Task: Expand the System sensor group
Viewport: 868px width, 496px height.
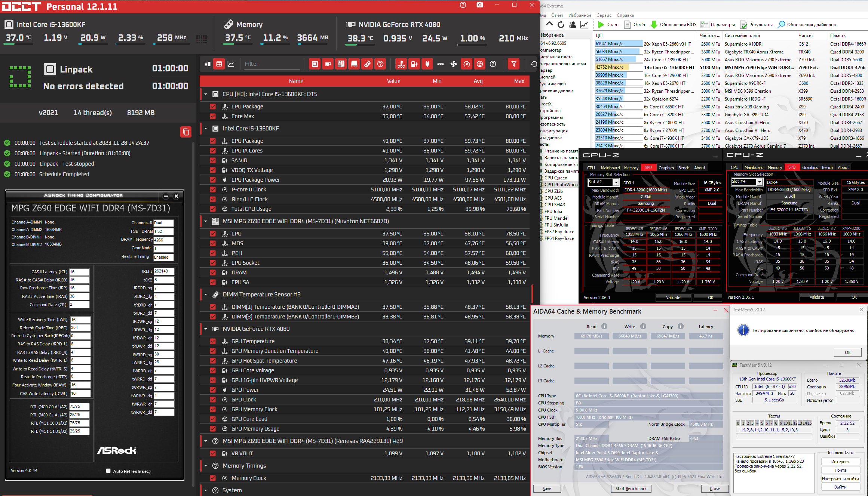Action: 206,490
